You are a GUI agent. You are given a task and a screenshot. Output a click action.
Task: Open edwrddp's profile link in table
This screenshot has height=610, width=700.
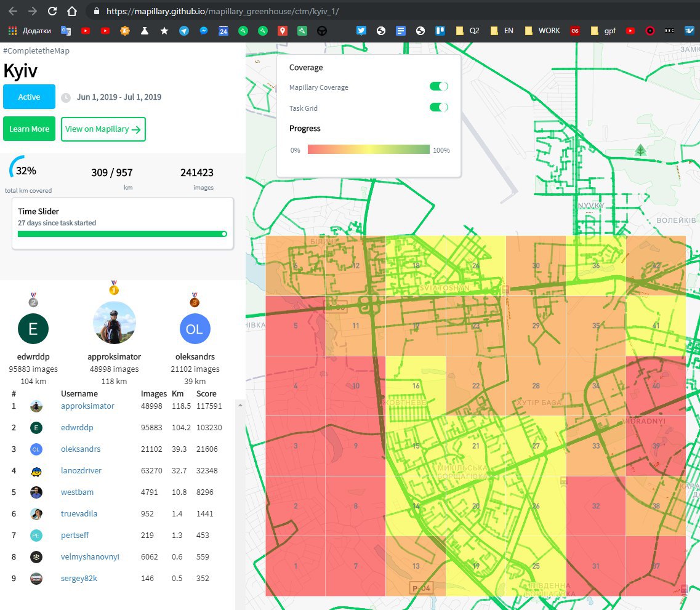(77, 427)
